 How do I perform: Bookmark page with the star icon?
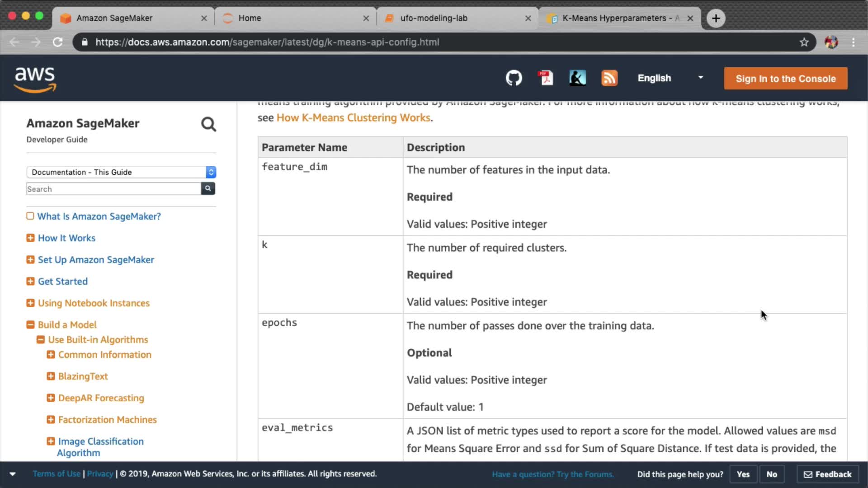(804, 42)
